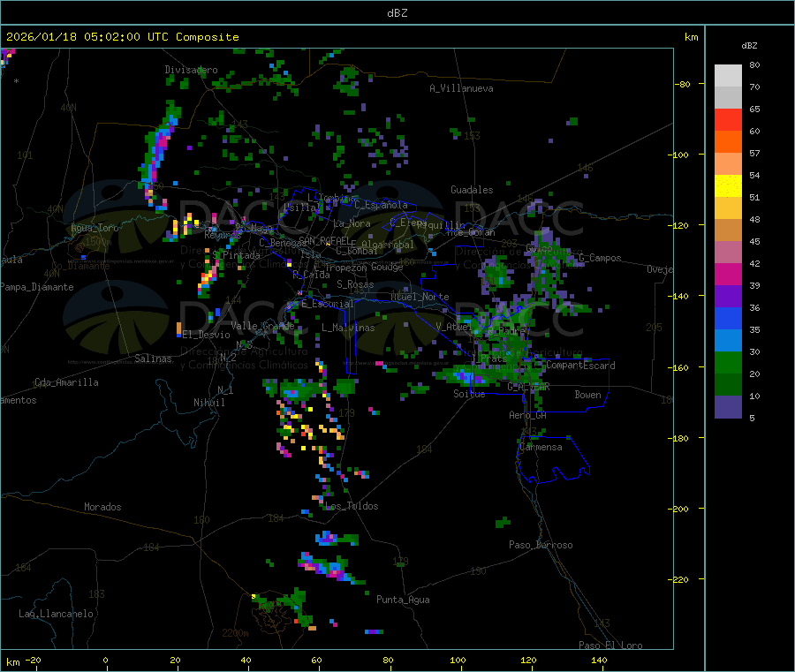Click the Pampa_Diamante label

pyautogui.click(x=36, y=287)
